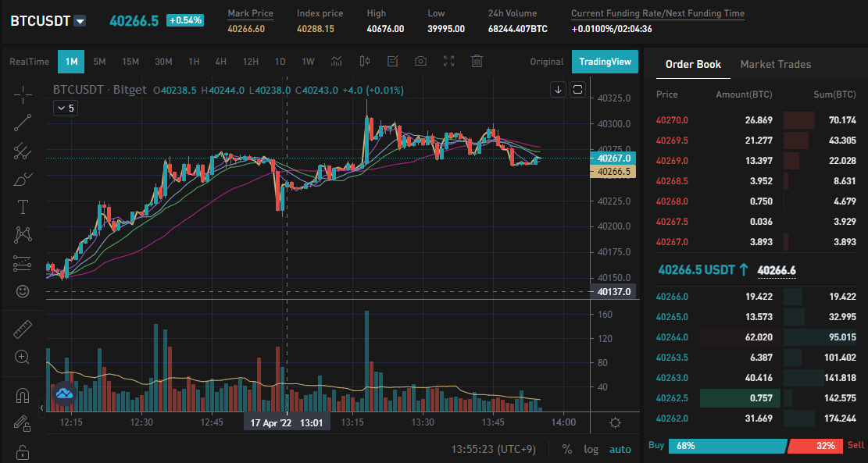Click the trash can remove drawings icon
The height and width of the screenshot is (463, 868).
(477, 62)
